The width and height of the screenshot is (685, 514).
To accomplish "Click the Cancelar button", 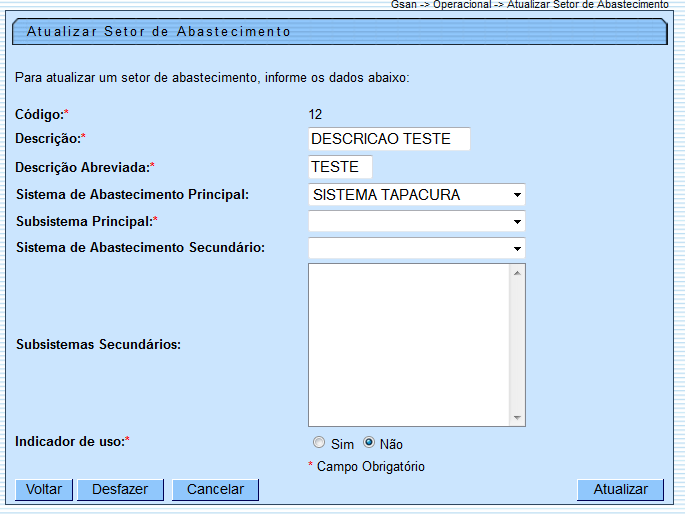I will 215,489.
